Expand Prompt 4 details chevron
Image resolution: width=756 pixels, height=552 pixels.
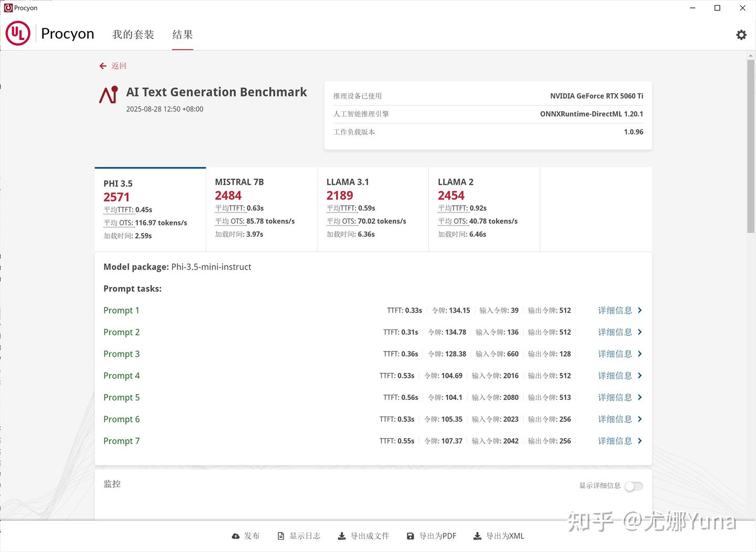pos(640,376)
